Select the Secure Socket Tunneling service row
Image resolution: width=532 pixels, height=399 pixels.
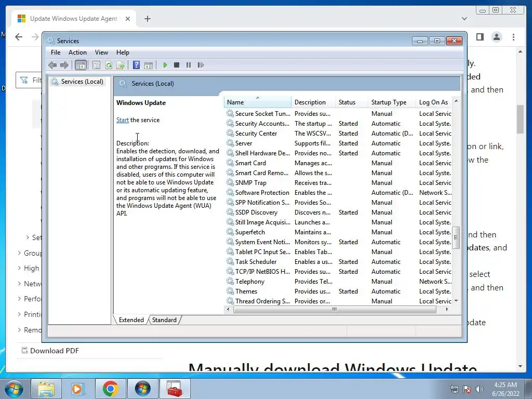pos(338,114)
